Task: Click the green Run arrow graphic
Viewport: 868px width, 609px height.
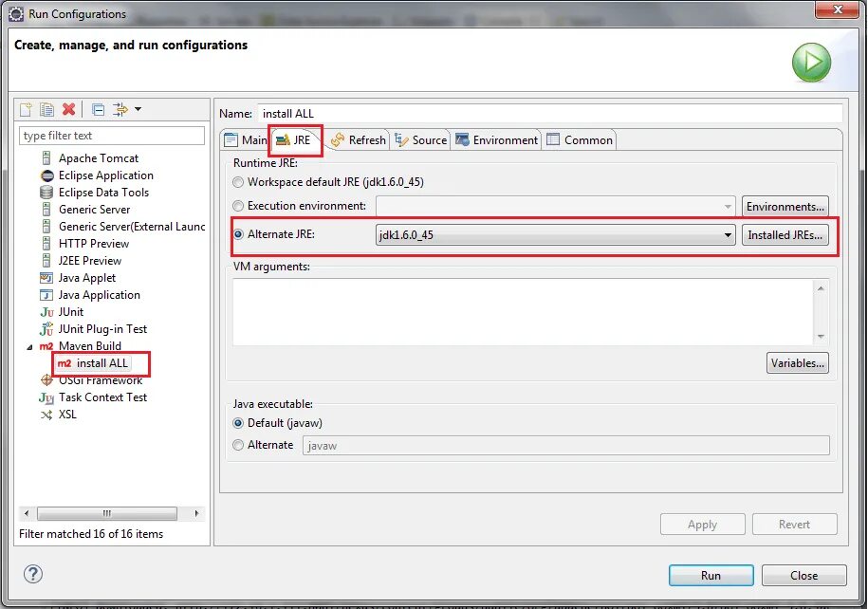Action: pyautogui.click(x=811, y=63)
